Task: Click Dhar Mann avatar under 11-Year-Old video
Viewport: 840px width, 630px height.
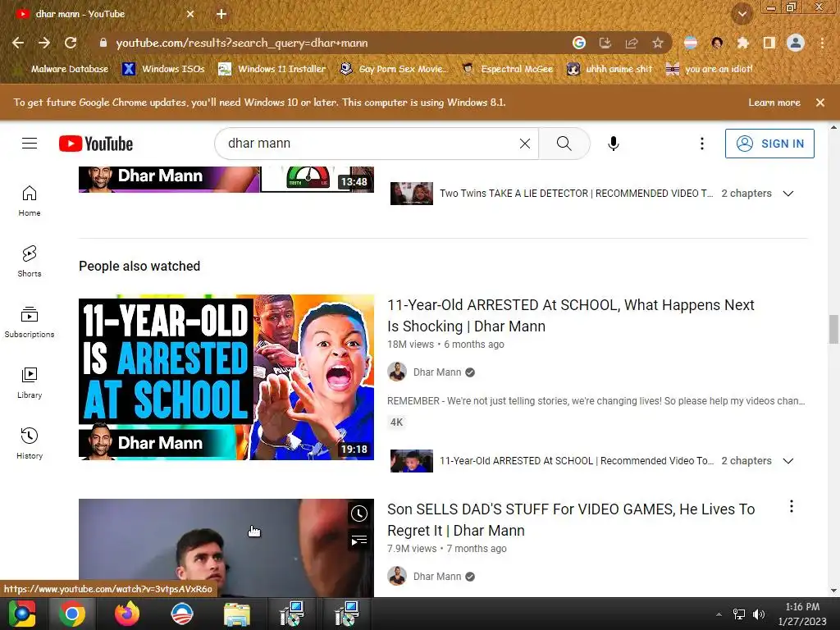Action: click(x=397, y=372)
